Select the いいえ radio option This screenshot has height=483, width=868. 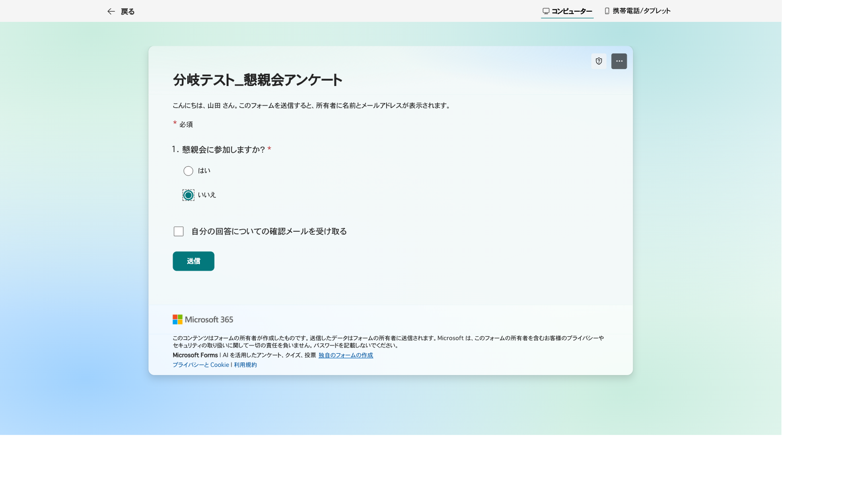tap(188, 195)
